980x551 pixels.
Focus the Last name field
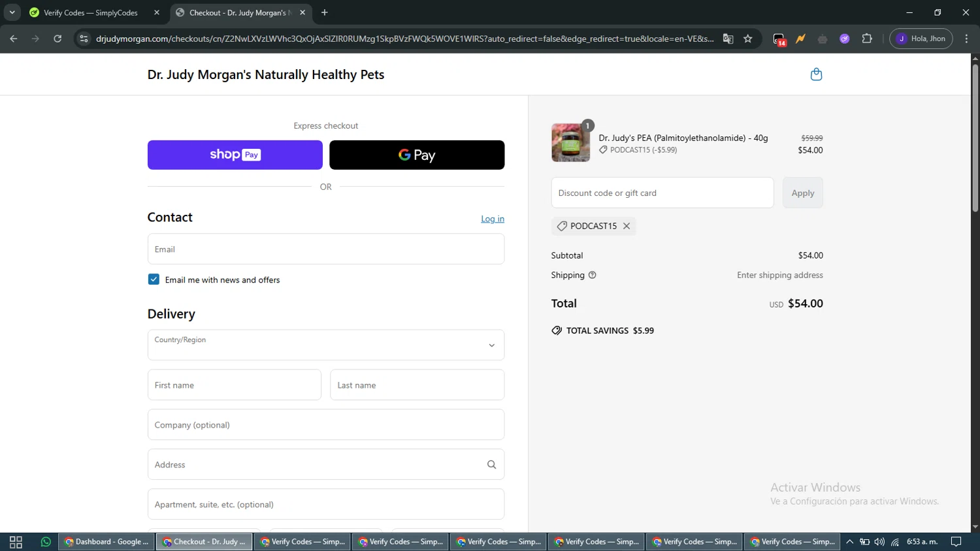point(417,385)
